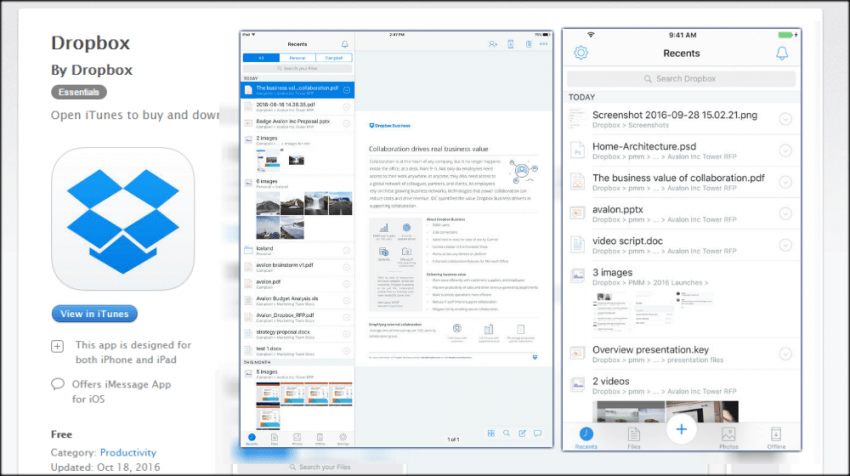
Task: Click the comment bubble icon in document viewer
Action: tap(538, 433)
